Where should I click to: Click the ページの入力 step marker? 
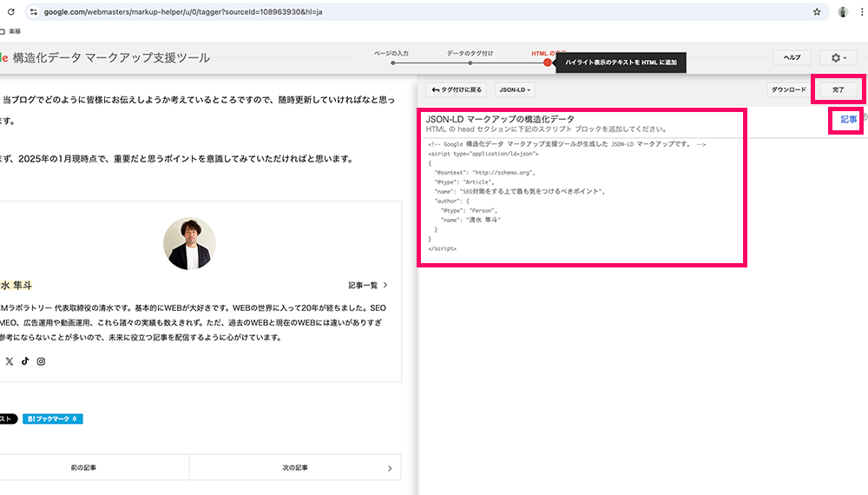coord(392,63)
